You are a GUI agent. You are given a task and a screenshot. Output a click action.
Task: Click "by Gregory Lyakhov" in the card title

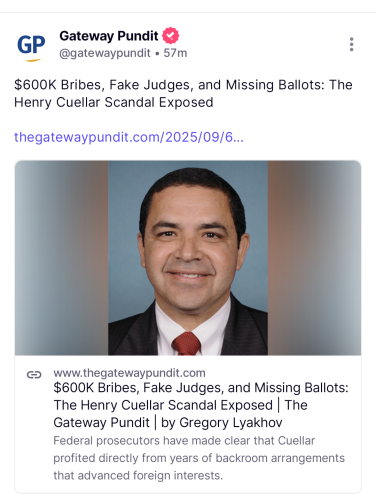point(222,423)
